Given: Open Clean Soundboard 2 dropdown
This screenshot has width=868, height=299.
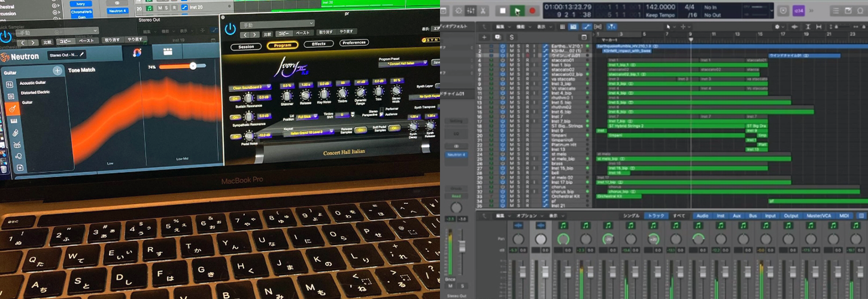Looking at the screenshot, I should pyautogui.click(x=250, y=87).
